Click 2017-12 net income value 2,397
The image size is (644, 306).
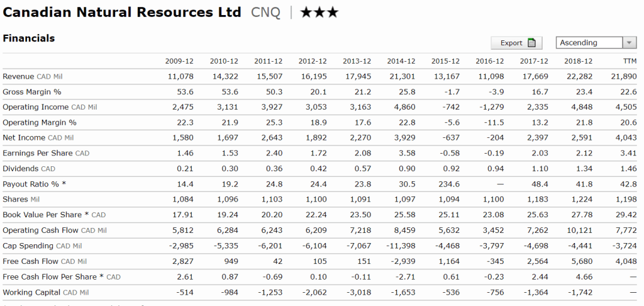coord(537,138)
